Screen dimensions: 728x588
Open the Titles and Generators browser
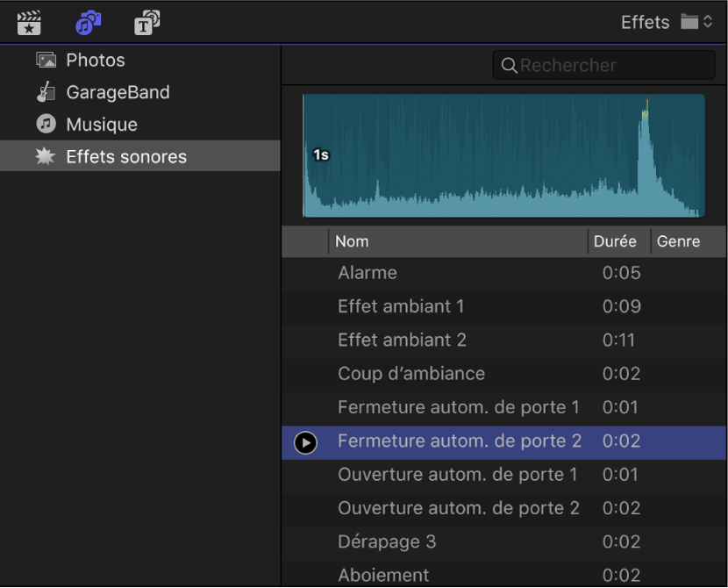pos(146,22)
